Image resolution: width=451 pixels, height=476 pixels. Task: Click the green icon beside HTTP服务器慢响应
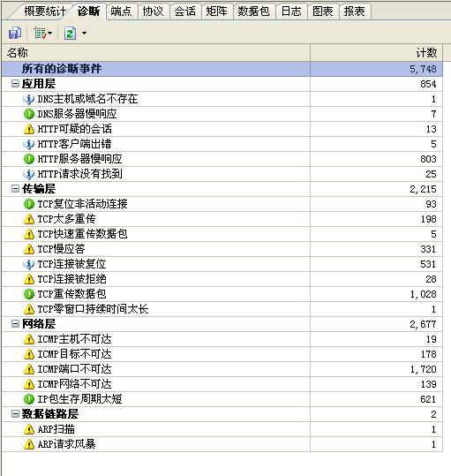pos(29,159)
